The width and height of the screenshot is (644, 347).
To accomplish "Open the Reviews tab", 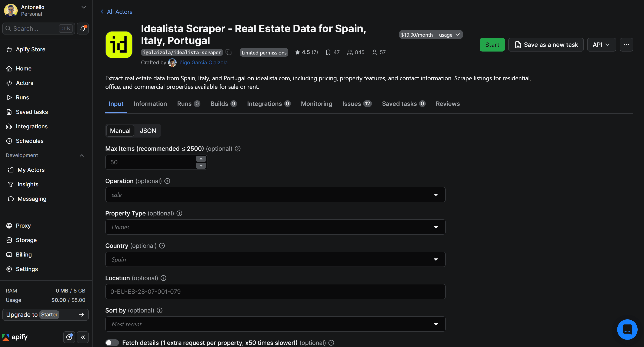I will click(x=447, y=104).
